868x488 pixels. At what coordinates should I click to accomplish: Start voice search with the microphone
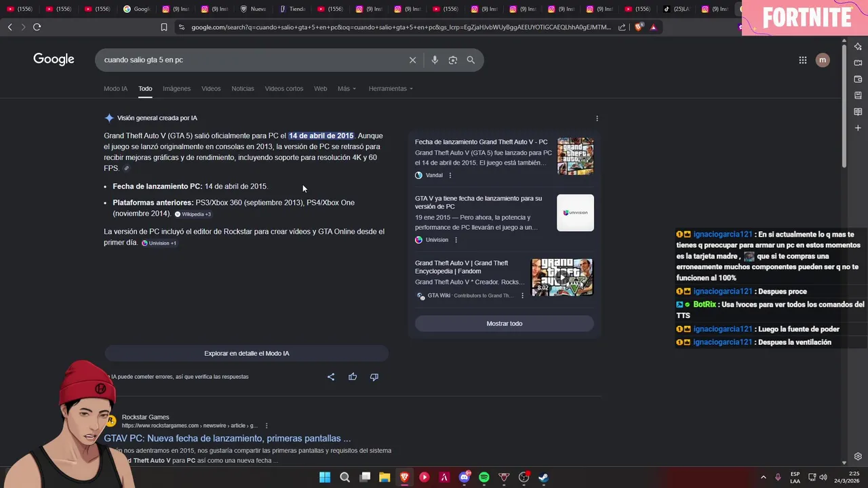[x=435, y=60]
